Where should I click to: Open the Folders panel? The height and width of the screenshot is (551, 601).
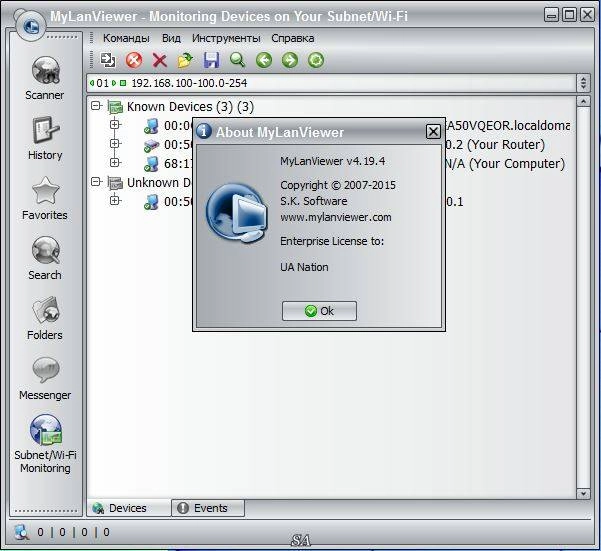(x=45, y=318)
